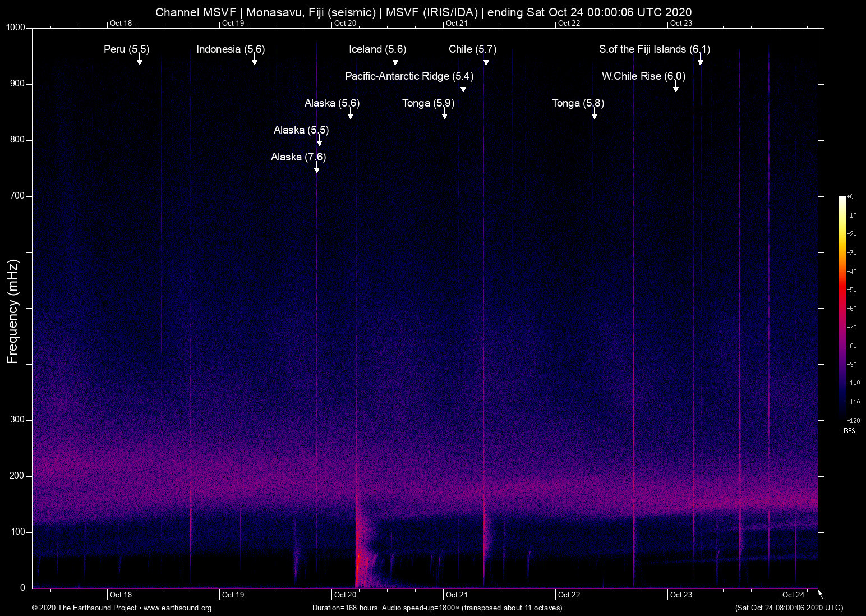Click the Peru (5.5) earthquake label

pos(127,49)
